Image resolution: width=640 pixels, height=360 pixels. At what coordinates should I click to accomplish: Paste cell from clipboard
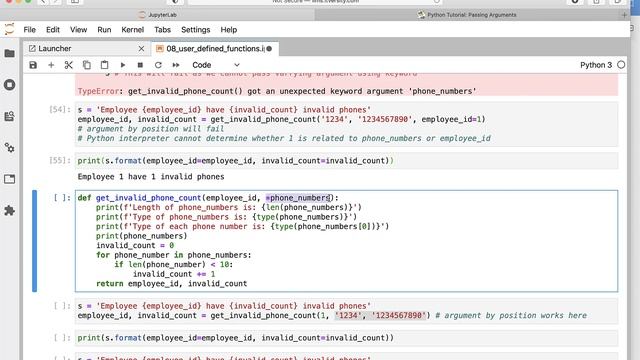(104, 65)
